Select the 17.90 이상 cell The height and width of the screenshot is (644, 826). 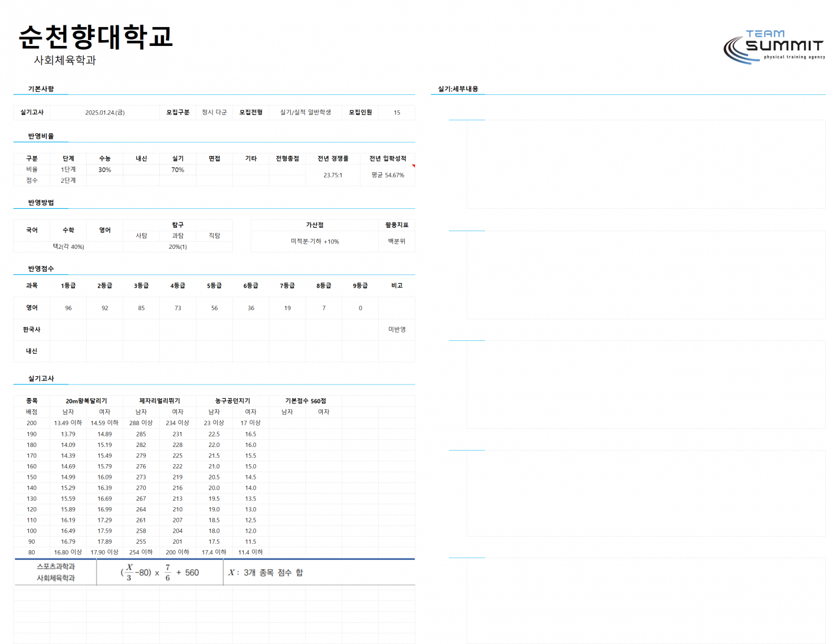(x=104, y=553)
